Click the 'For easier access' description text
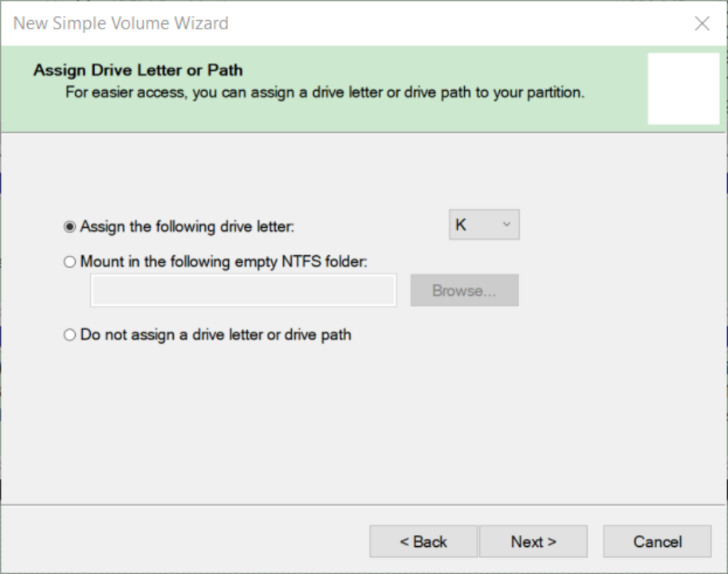Screen dimensions: 728x574 [x=325, y=92]
